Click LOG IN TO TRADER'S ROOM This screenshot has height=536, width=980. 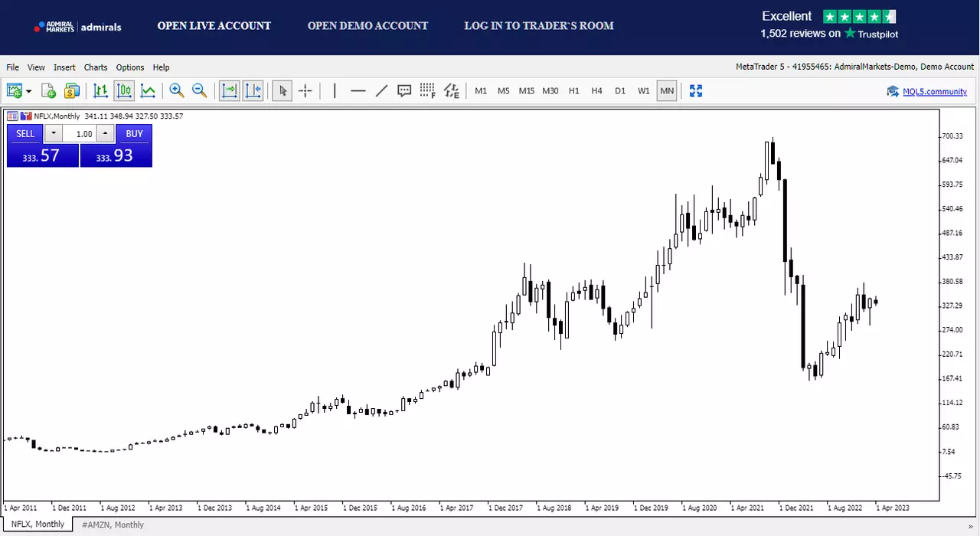click(x=539, y=26)
